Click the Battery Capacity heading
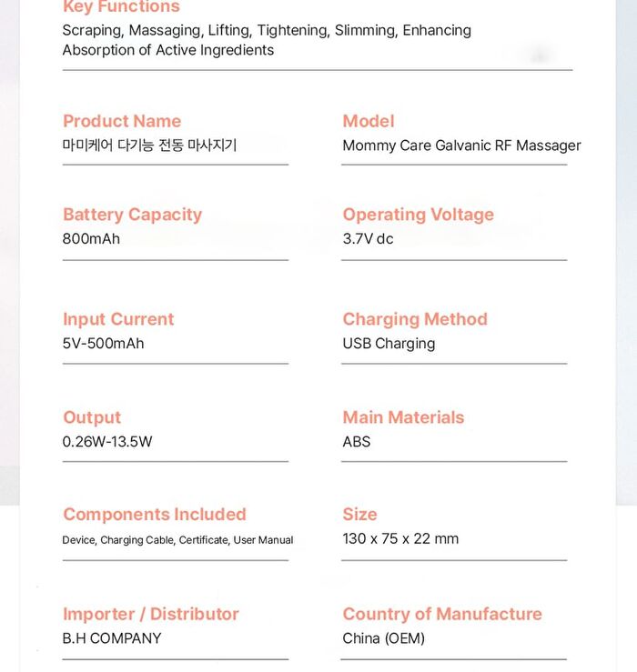This screenshot has height=672, width=637. [x=132, y=215]
